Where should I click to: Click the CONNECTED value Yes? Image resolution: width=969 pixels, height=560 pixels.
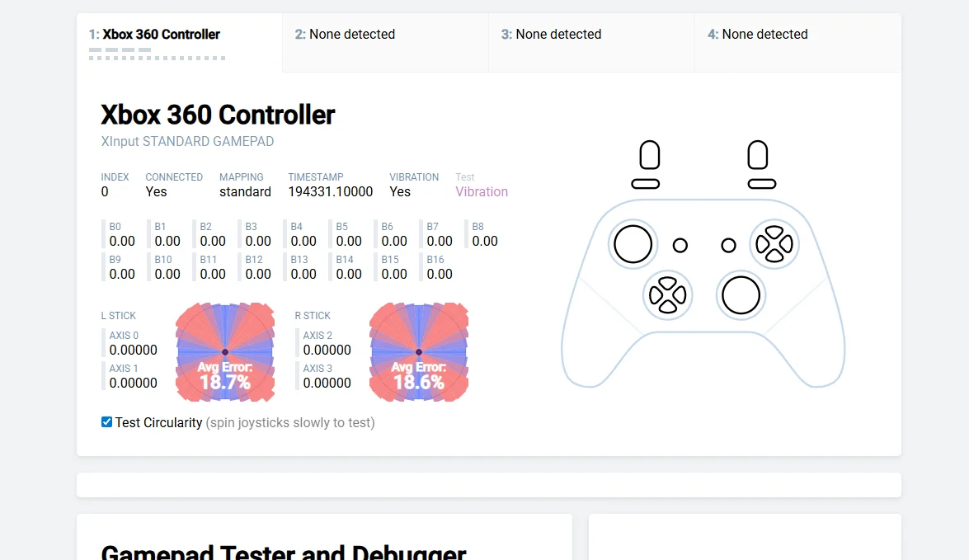[x=157, y=191]
